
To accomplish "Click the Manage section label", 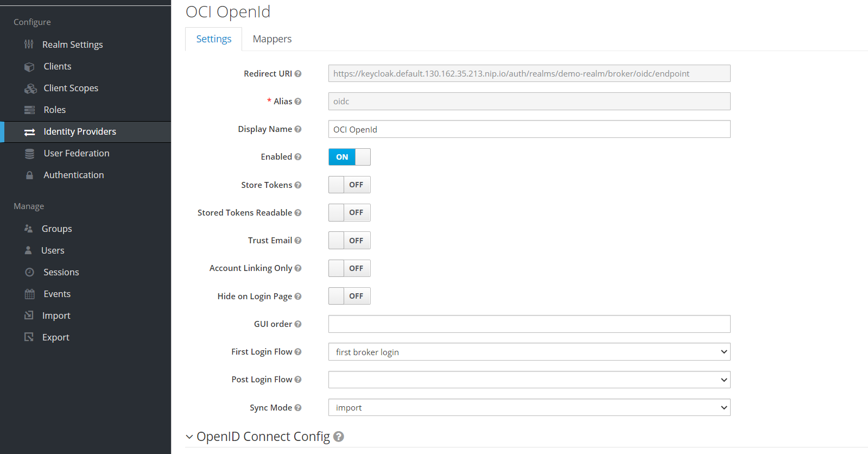I will 29,206.
